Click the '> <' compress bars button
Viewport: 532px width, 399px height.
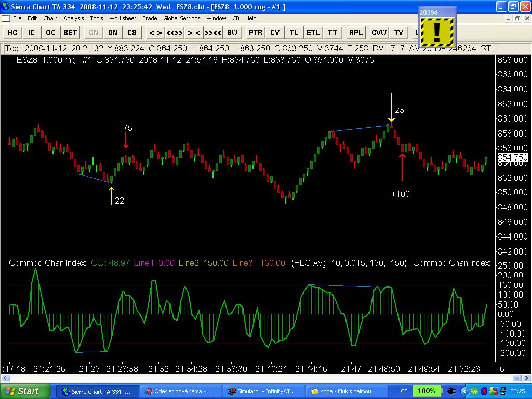point(194,33)
